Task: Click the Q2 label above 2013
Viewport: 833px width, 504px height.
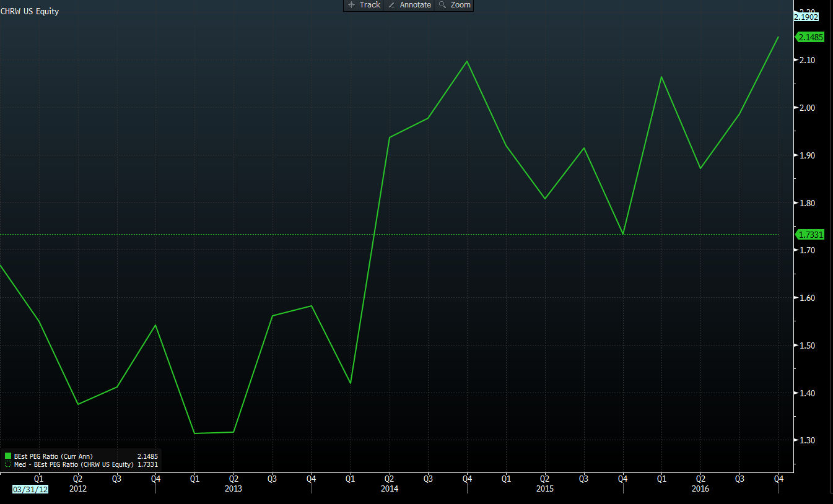Action: pos(233,479)
